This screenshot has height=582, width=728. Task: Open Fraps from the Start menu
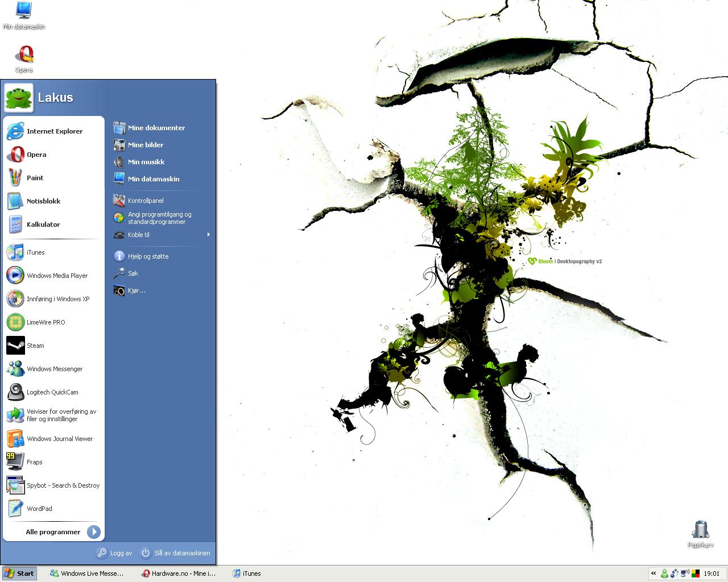click(x=53, y=462)
